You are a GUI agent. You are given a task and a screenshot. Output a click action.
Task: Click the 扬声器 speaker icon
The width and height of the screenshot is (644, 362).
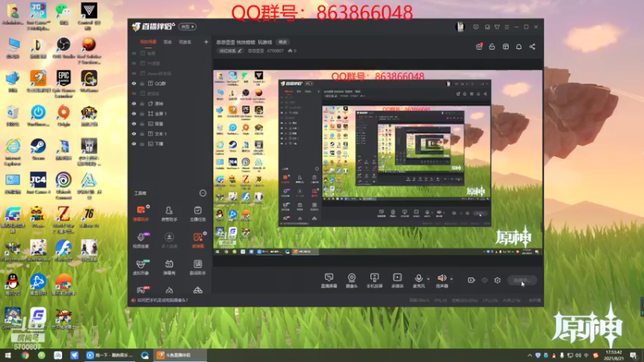[x=441, y=278]
